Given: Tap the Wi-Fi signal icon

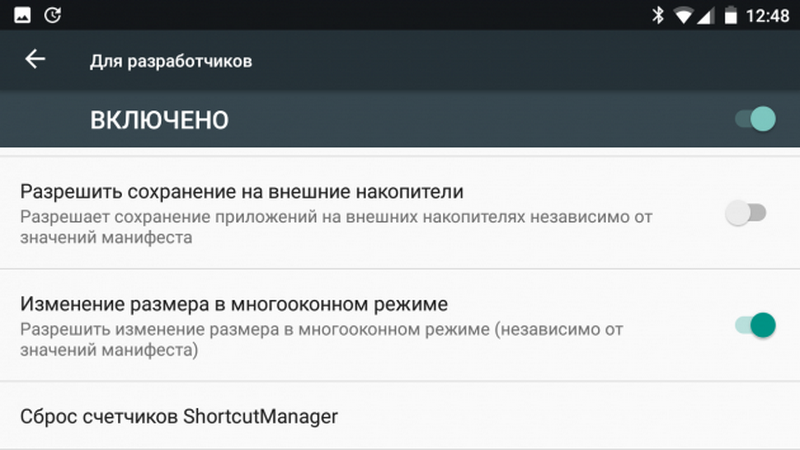Looking at the screenshot, I should (x=684, y=15).
